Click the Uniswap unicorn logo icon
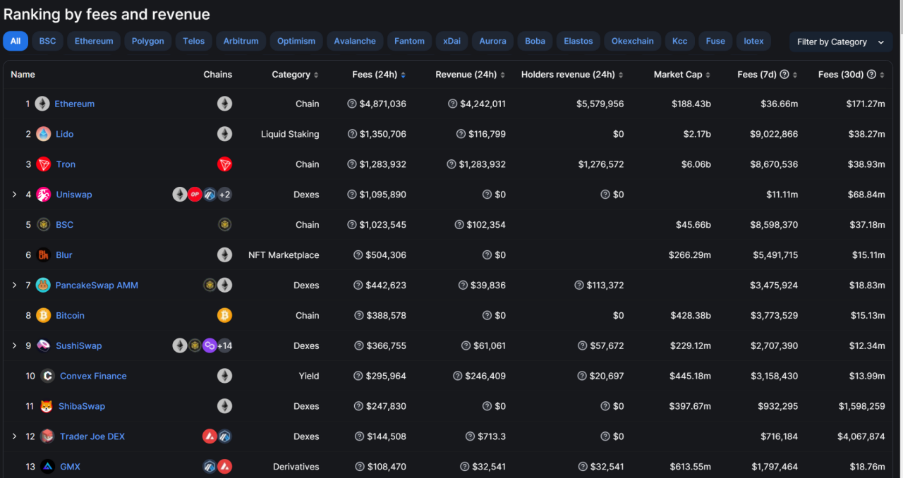Screen dimensions: 903x478 click(43, 195)
